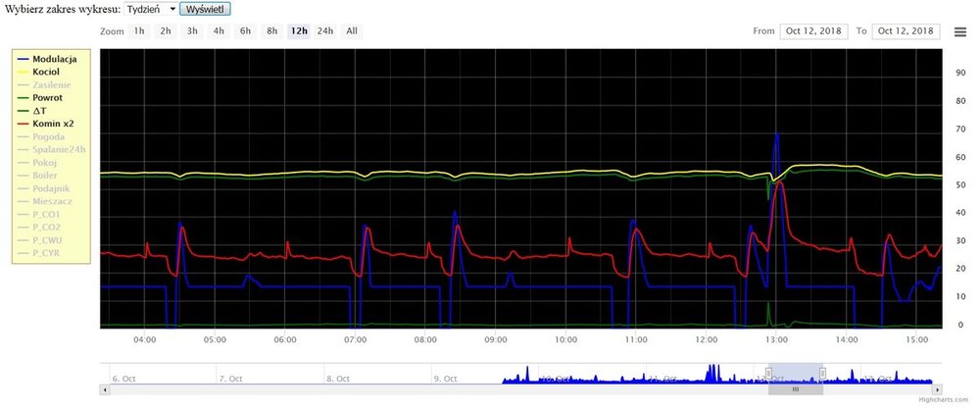Select the 1h zoom option
980x411 pixels.
point(139,31)
